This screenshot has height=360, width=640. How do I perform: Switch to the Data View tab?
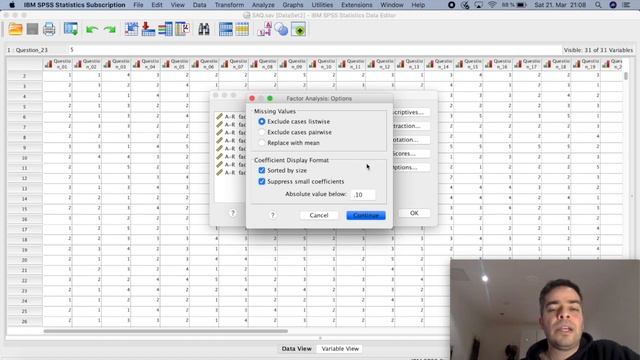[296, 349]
